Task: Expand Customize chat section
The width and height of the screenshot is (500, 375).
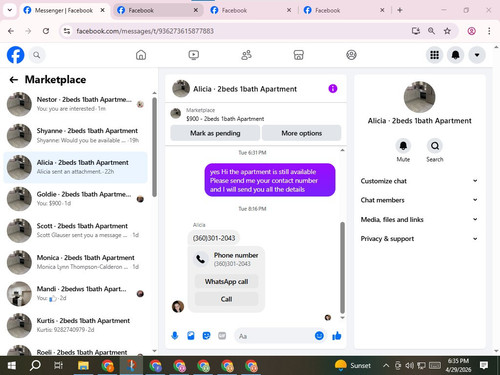Action: [x=419, y=181]
